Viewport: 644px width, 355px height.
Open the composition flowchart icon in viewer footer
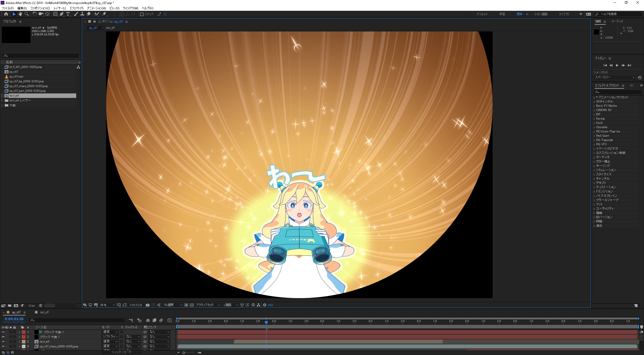point(259,305)
